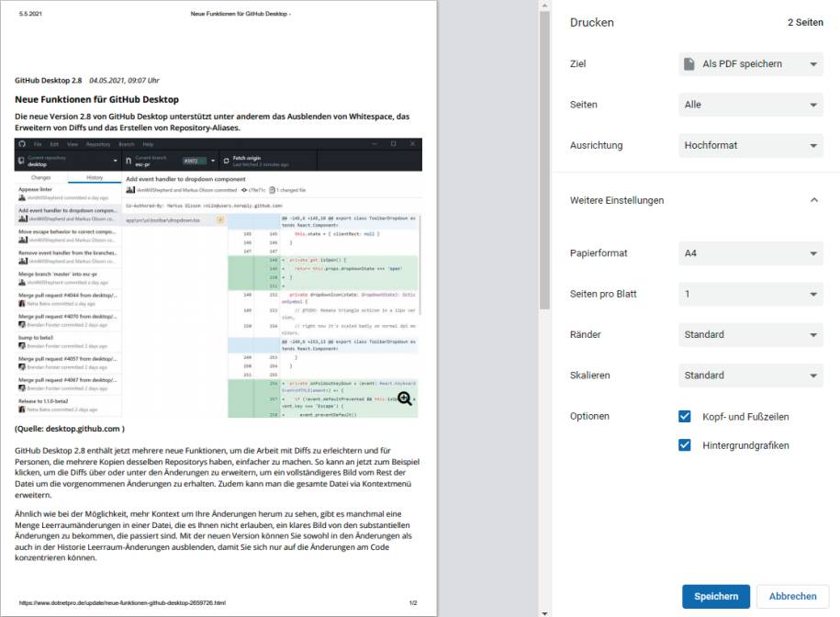
Task: Click the "Ausrichtung" label
Action: 596,145
